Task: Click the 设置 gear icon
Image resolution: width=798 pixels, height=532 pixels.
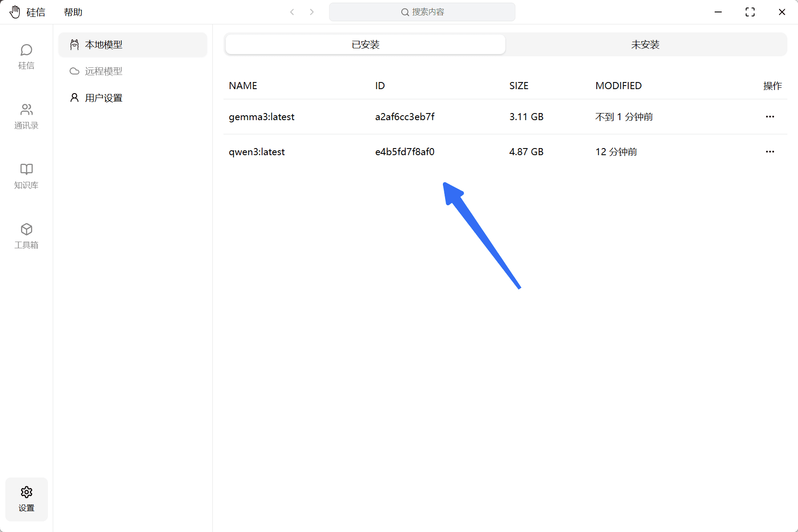Action: click(26, 492)
